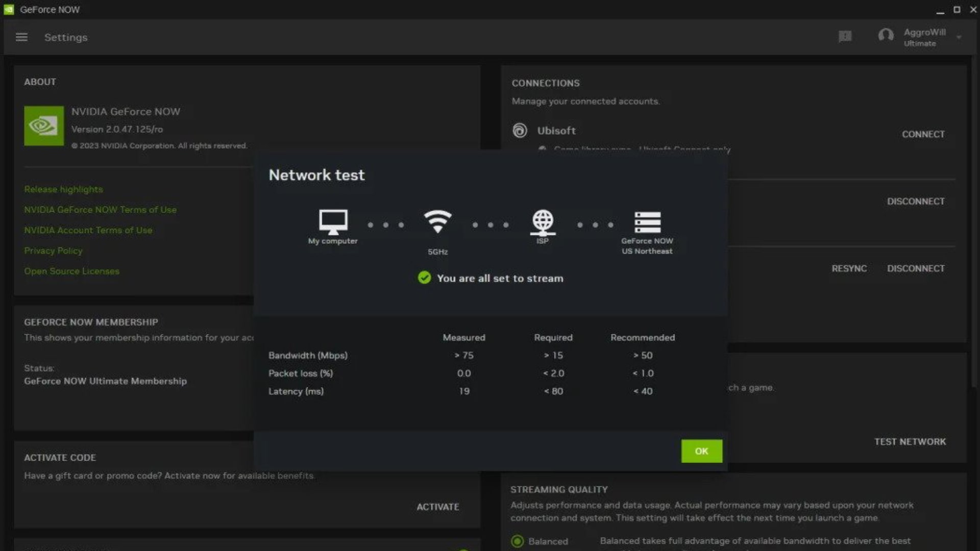Click the My computer monitor icon
Viewport: 980px width, 551px height.
pyautogui.click(x=333, y=222)
